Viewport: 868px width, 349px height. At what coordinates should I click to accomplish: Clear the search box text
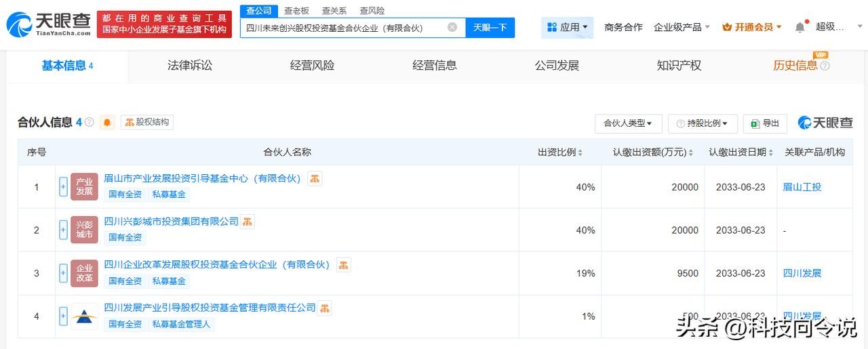click(452, 27)
